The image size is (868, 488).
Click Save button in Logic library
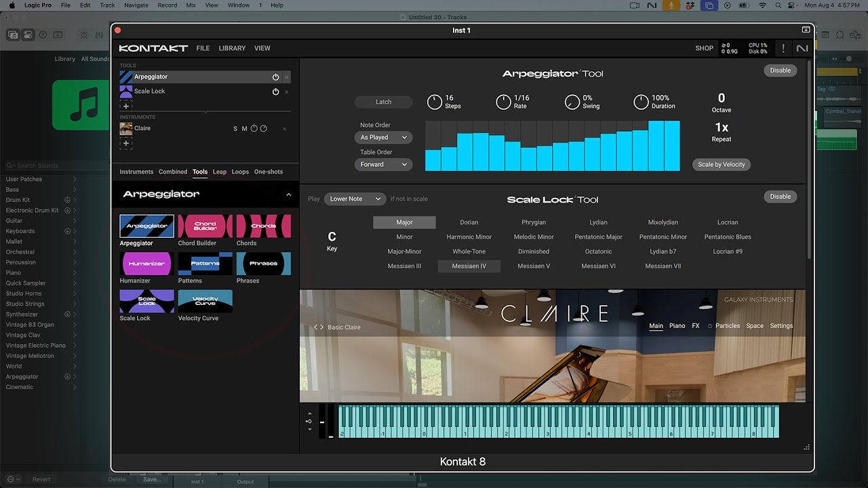pos(152,479)
